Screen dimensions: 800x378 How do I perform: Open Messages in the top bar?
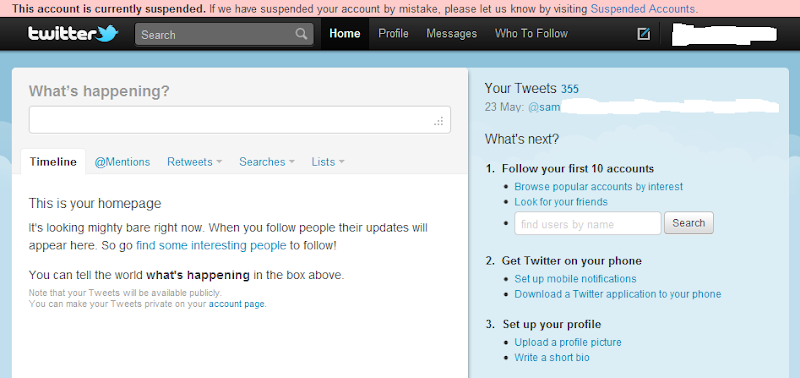pyautogui.click(x=452, y=34)
